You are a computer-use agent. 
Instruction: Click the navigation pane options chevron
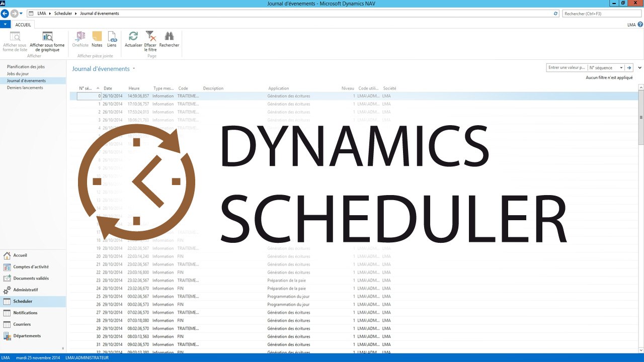[63, 348]
